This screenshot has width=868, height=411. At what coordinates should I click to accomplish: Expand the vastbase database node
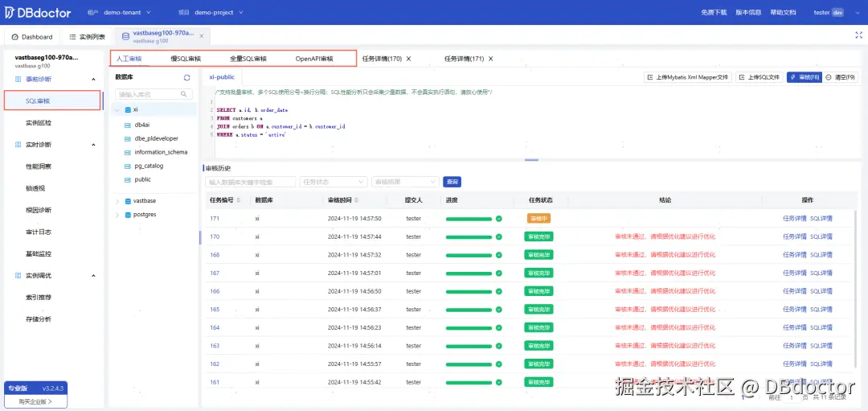tap(117, 200)
